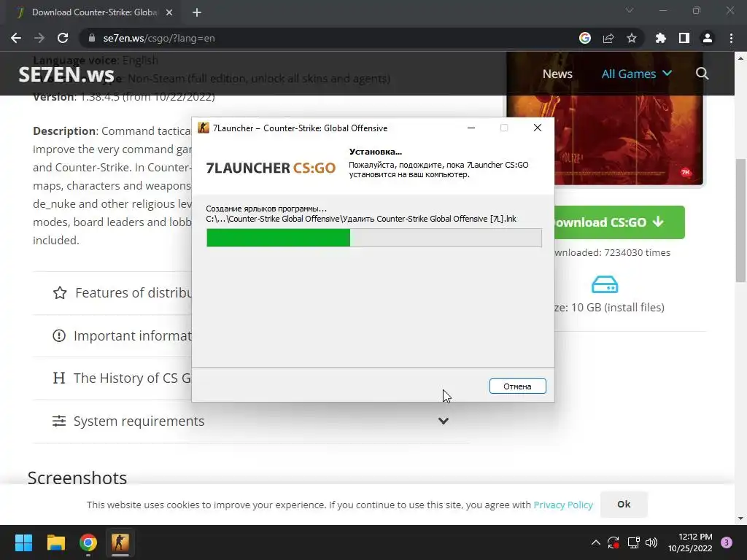Viewport: 747px width, 560px height.
Task: Open Chrome extensions puzzle icon
Action: point(660,38)
